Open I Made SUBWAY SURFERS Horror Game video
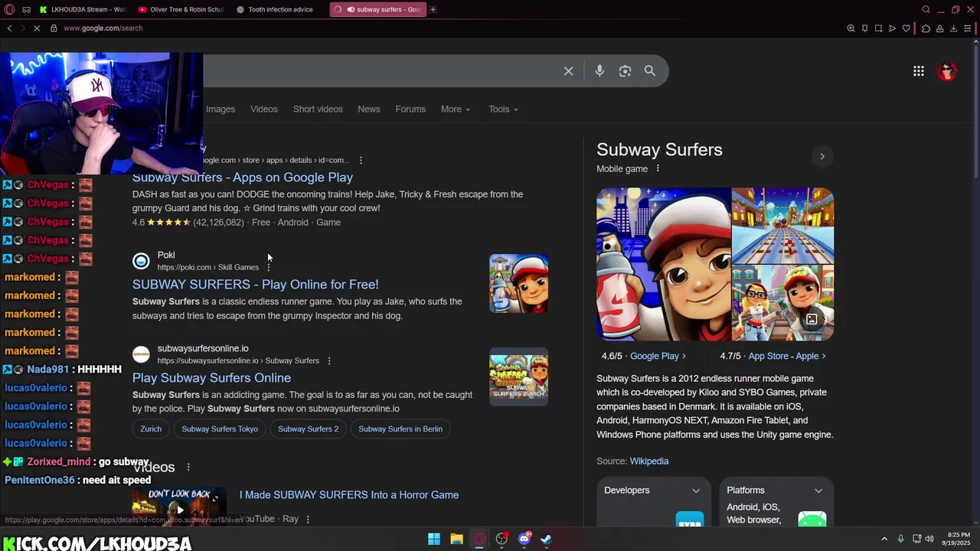 click(349, 495)
